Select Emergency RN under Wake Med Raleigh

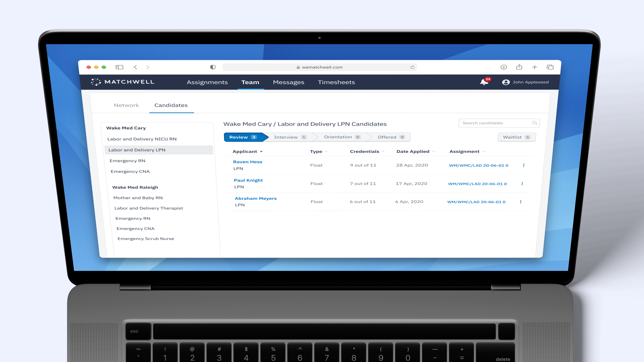pyautogui.click(x=133, y=218)
